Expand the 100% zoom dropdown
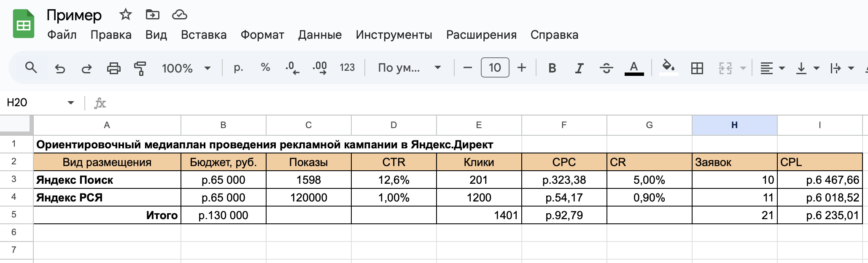This screenshot has width=868, height=263. click(x=186, y=68)
